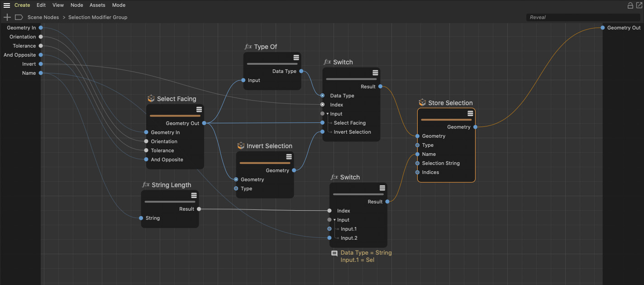Click the String Length node menu icon
Screen dimensions: 644x285
pyautogui.click(x=194, y=195)
